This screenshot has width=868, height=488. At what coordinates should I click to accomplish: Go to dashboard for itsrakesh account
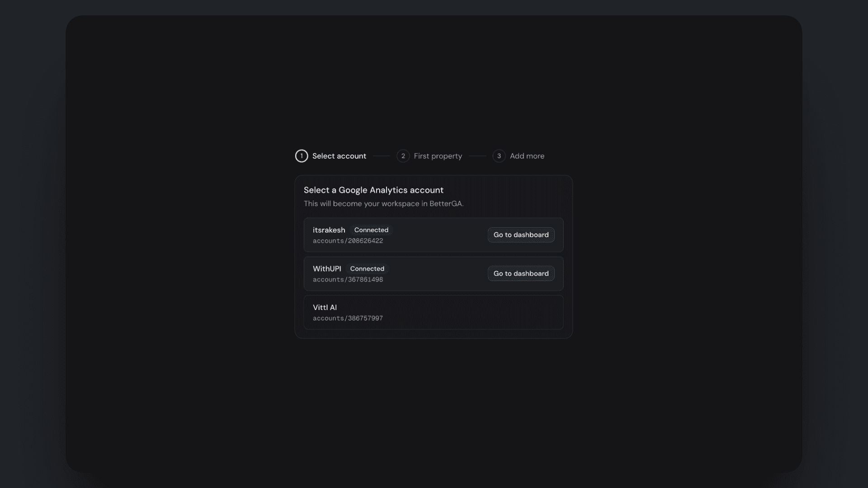point(521,235)
